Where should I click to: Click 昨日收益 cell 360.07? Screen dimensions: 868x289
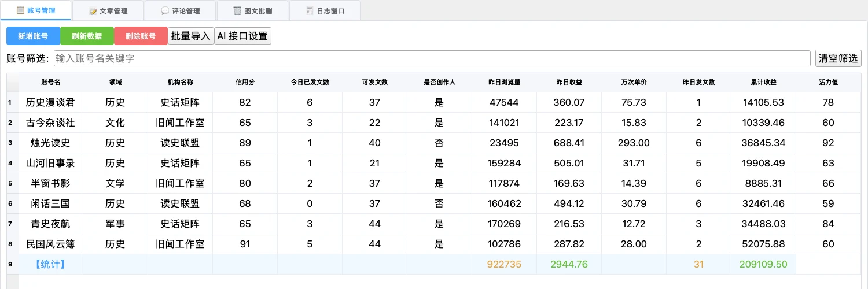tap(569, 102)
